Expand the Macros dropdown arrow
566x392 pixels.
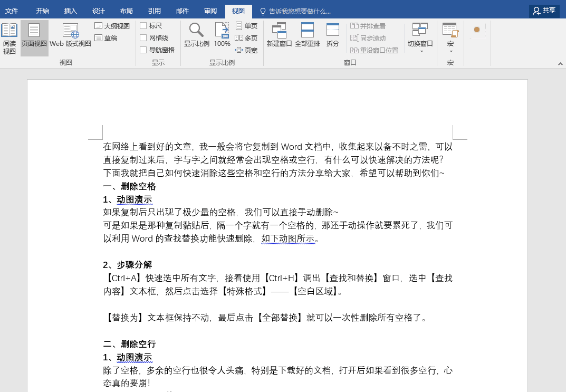pos(451,52)
